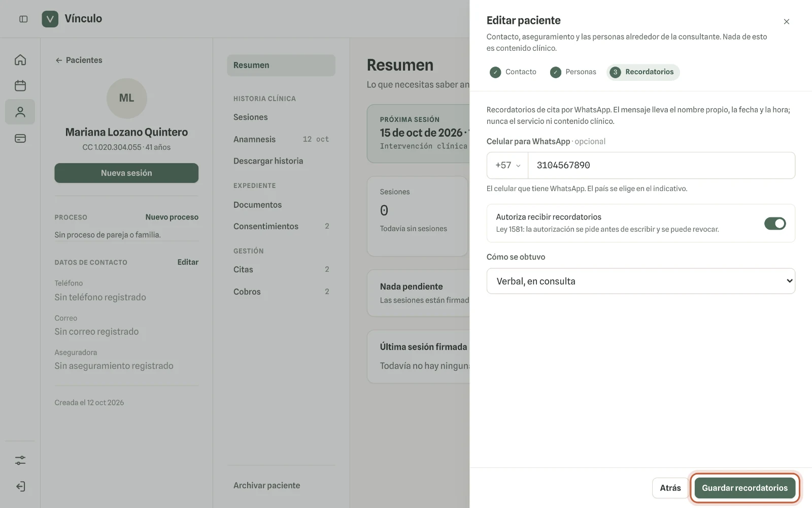Click the Nada pendiente card
This screenshot has width=812, height=508.
(418, 293)
